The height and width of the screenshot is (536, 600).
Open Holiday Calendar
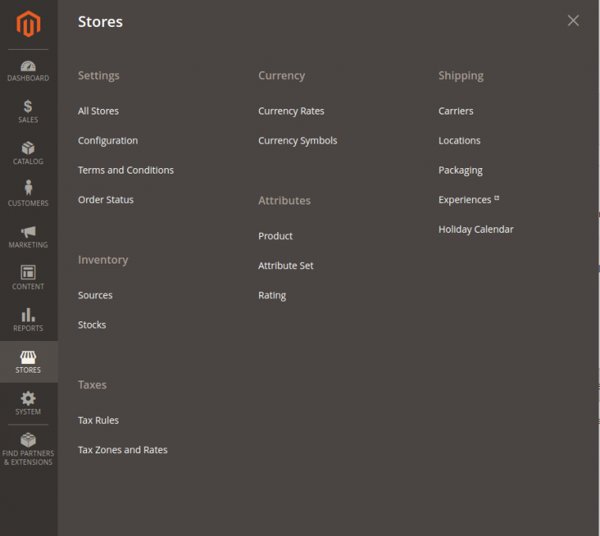476,230
